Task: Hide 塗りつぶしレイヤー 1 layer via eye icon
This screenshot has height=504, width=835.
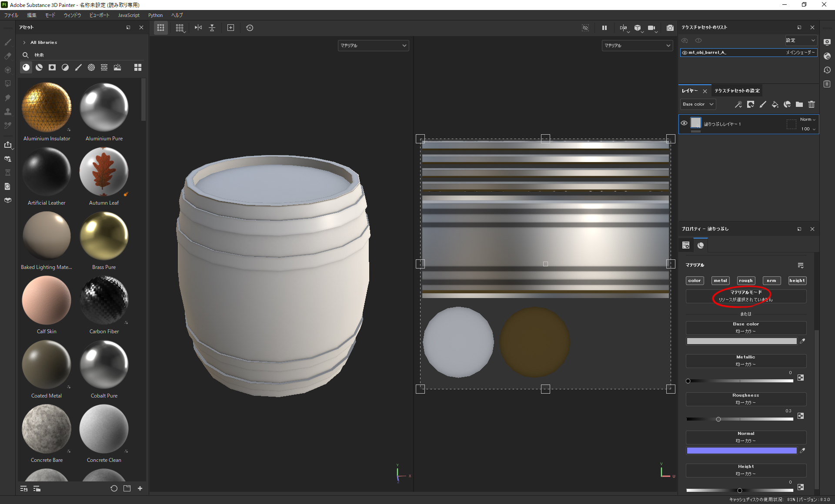Action: tap(684, 123)
